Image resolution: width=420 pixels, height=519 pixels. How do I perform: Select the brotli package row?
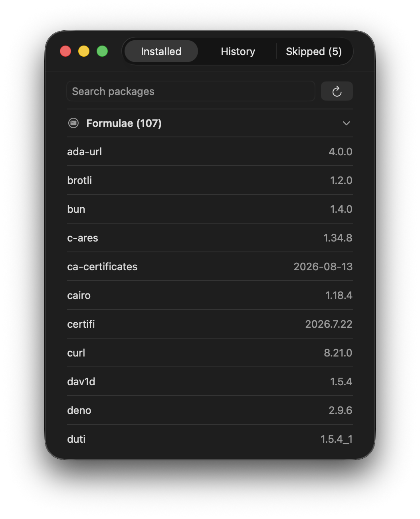(x=210, y=180)
